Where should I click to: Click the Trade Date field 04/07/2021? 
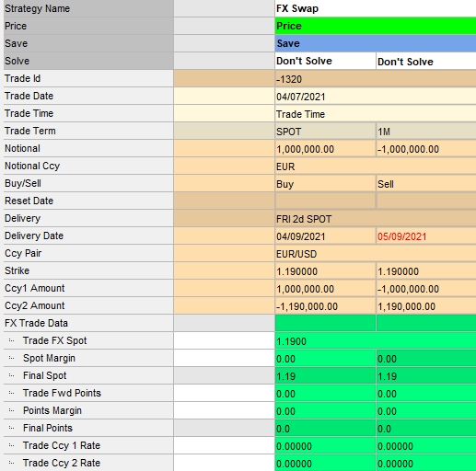click(376, 97)
